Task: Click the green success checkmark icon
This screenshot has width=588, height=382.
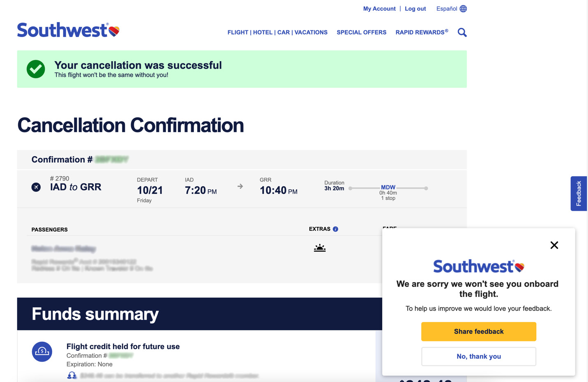Action: coord(36,69)
